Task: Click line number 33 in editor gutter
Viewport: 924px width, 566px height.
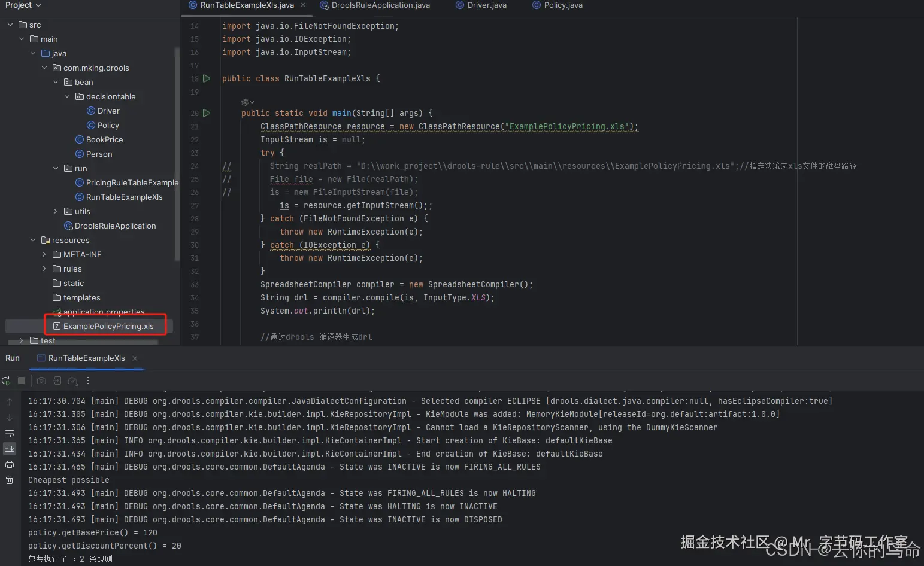Action: [x=195, y=285]
